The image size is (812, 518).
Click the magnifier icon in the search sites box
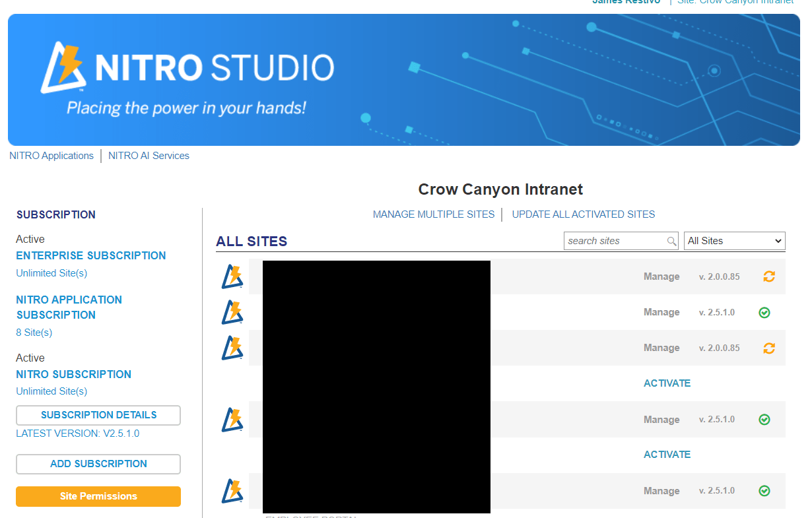(671, 241)
